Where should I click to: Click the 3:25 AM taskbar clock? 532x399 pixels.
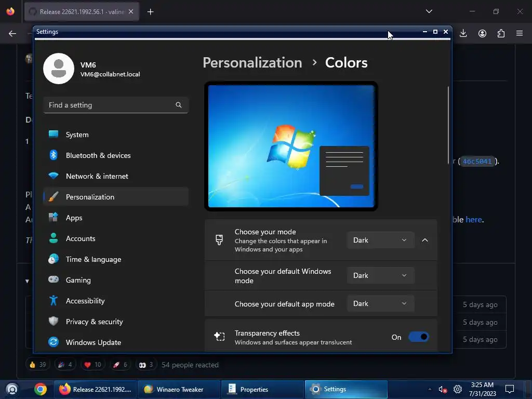tap(482, 389)
